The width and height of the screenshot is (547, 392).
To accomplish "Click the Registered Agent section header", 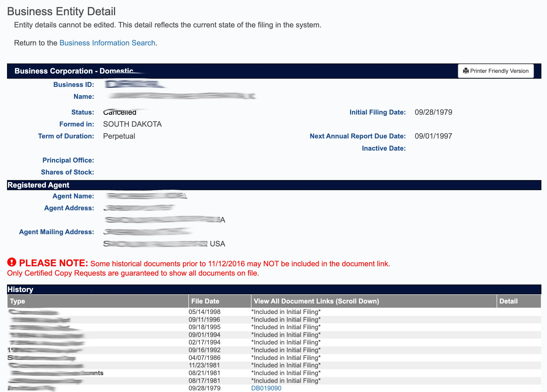I will pyautogui.click(x=274, y=185).
